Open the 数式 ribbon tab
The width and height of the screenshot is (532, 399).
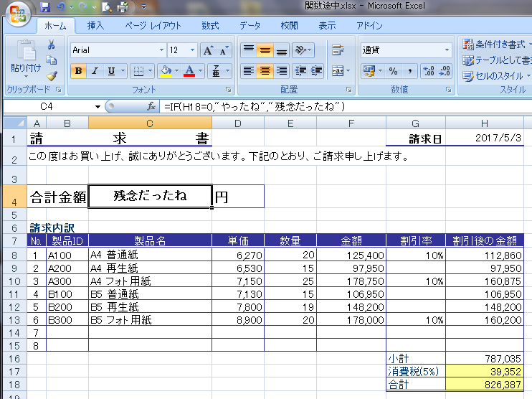click(x=210, y=26)
